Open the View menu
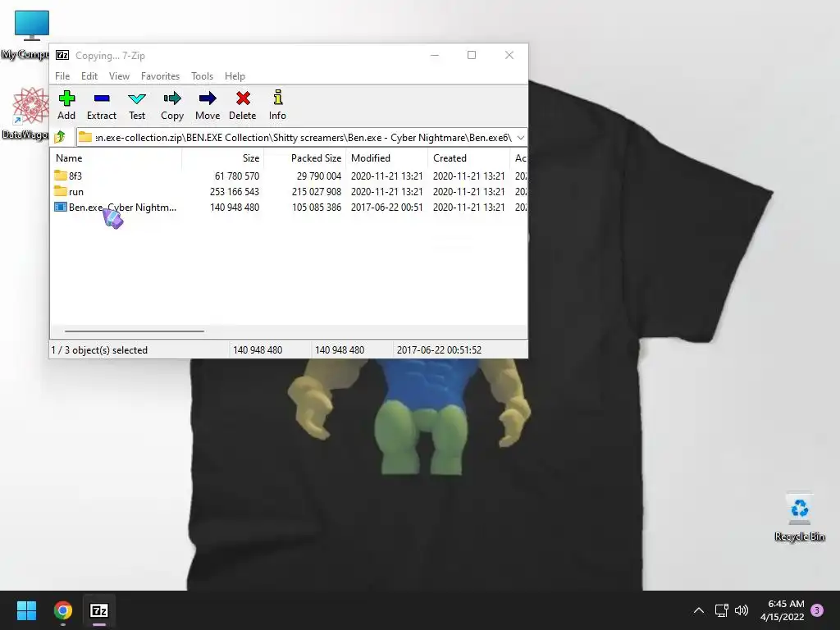The width and height of the screenshot is (840, 630). click(119, 76)
